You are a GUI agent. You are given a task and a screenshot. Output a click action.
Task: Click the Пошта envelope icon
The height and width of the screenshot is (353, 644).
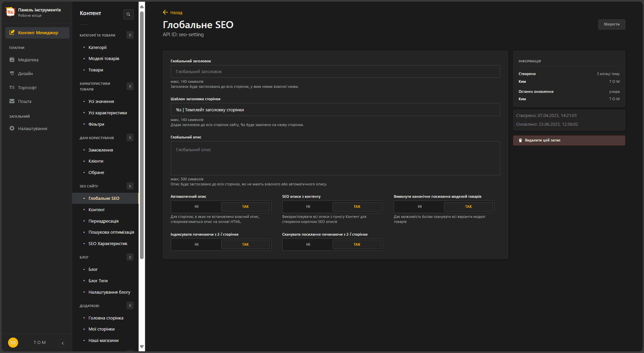click(x=12, y=101)
